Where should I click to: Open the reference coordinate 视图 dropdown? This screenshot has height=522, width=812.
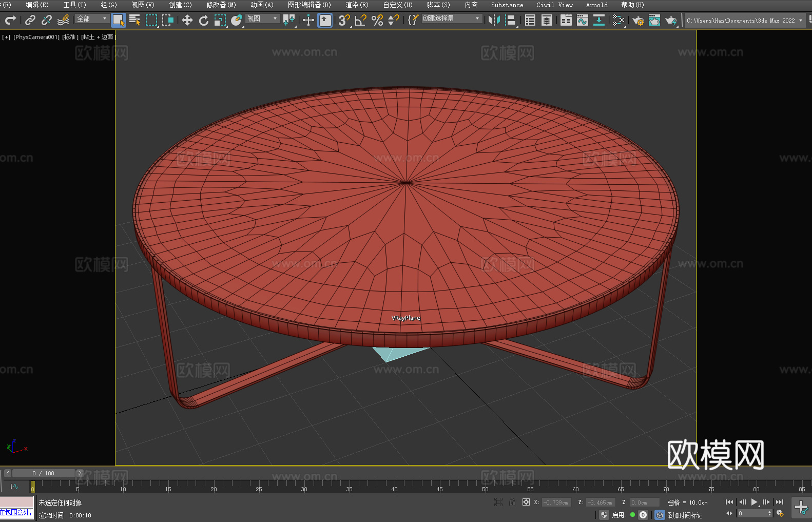pyautogui.click(x=262, y=18)
